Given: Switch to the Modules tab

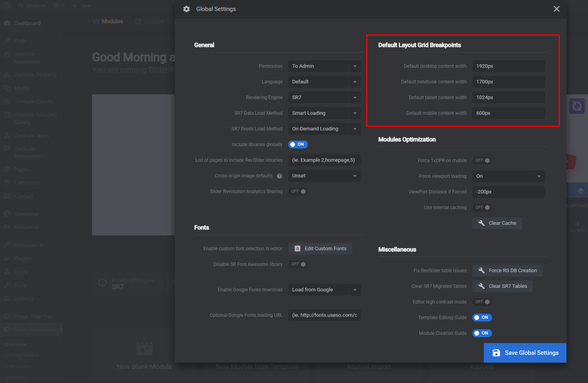Looking at the screenshot, I should 108,22.
